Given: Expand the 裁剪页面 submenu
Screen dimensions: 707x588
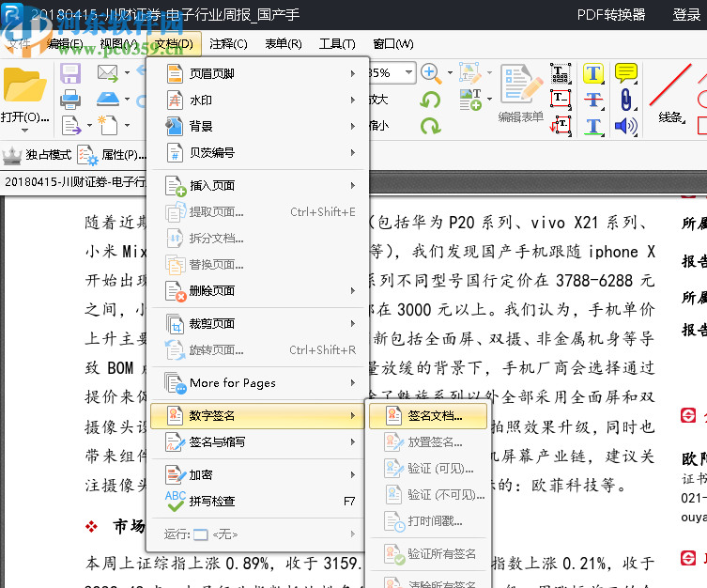Looking at the screenshot, I should (x=257, y=324).
